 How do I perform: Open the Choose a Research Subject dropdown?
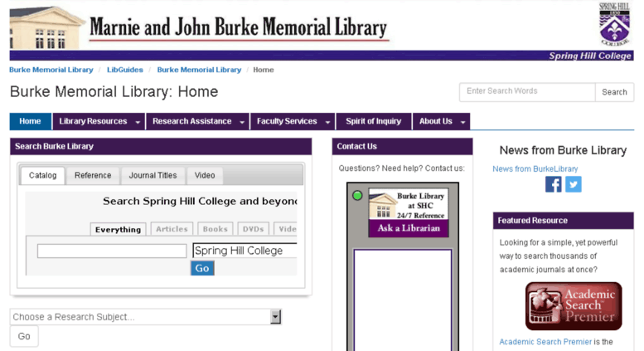(x=146, y=317)
